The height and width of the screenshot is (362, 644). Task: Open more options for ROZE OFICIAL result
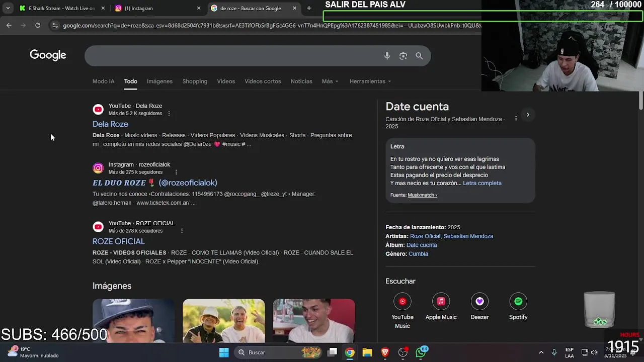[182, 231]
